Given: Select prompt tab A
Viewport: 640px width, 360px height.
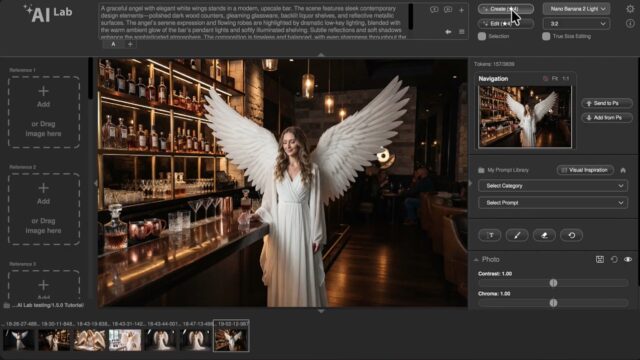Looking at the screenshot, I should (x=113, y=44).
